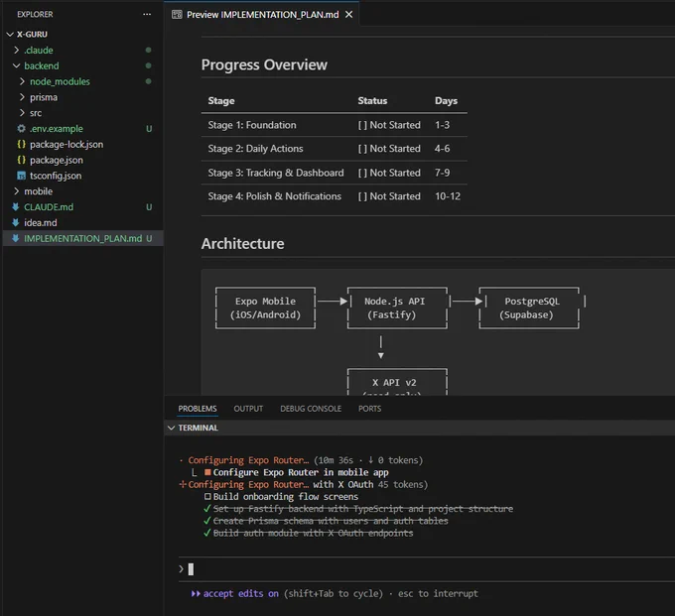Click preview icon on IMPLEMENTATION_PLAN.md tab

(x=177, y=15)
